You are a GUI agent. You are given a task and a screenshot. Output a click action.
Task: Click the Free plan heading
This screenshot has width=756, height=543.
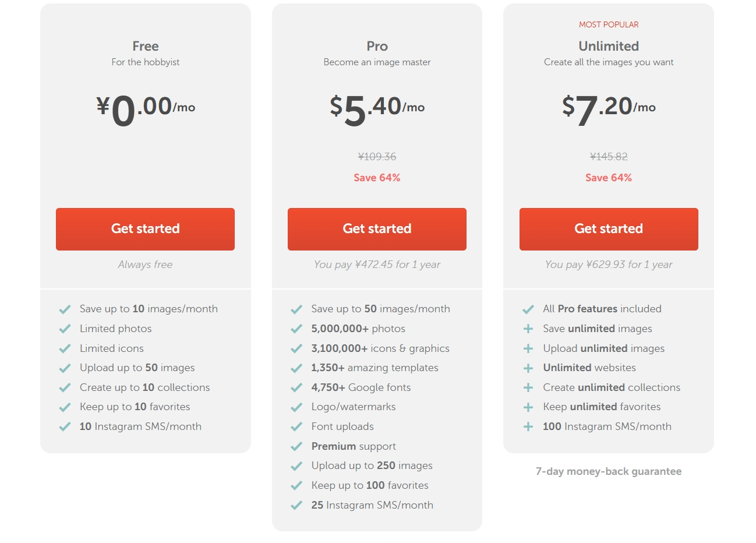(x=145, y=46)
